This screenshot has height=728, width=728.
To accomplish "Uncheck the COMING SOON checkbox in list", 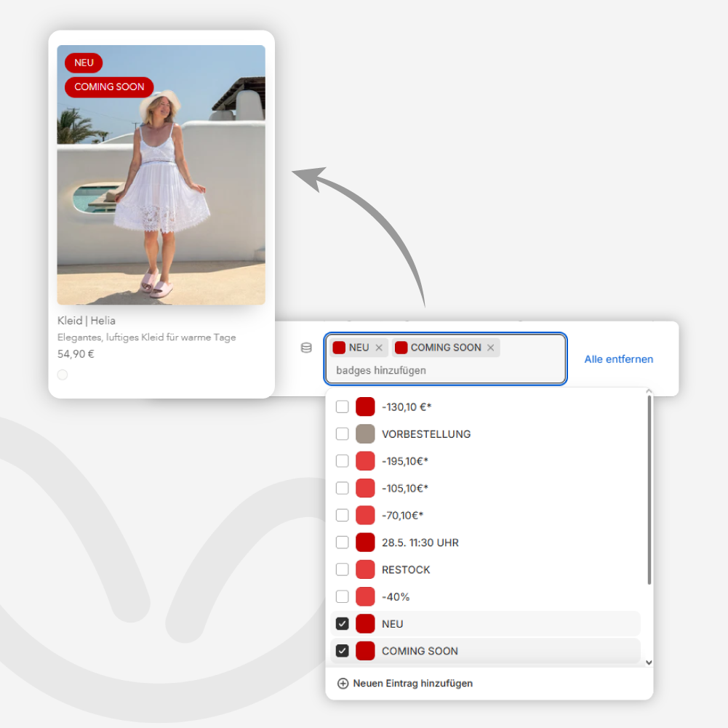I will click(342, 651).
